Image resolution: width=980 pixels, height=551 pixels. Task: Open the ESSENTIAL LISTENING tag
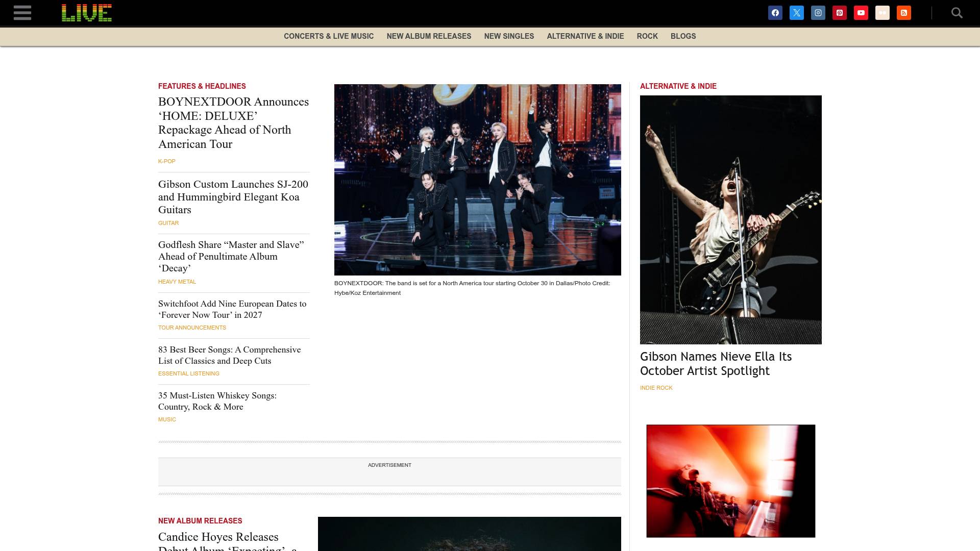pos(189,373)
